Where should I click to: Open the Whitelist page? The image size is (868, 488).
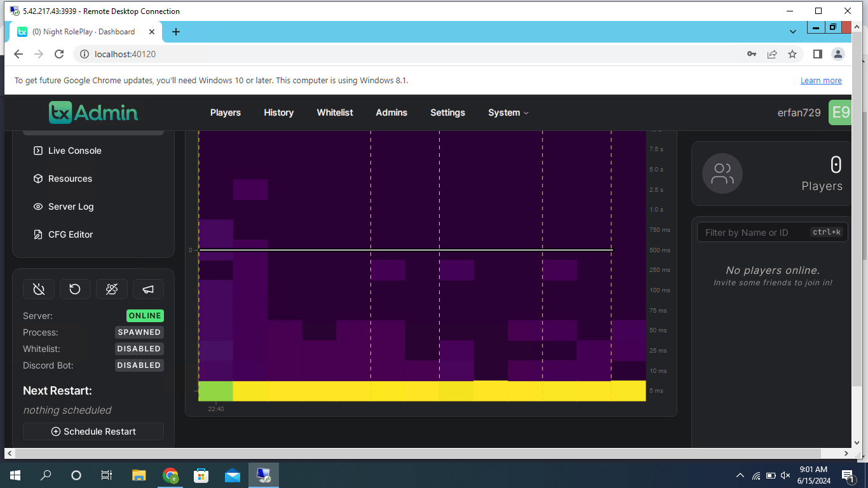click(x=335, y=112)
